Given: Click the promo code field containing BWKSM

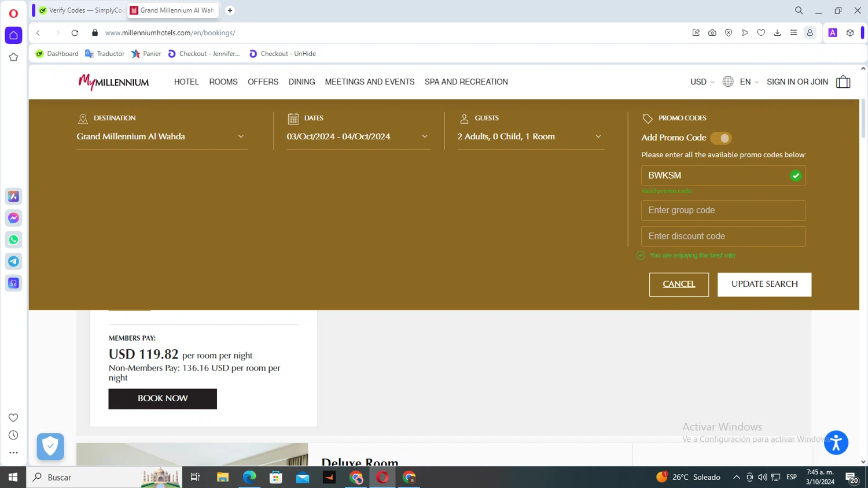Looking at the screenshot, I should (723, 176).
